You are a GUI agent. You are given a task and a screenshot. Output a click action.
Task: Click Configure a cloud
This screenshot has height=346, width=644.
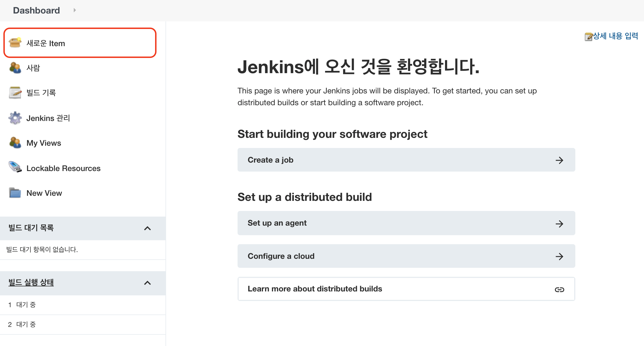tap(406, 256)
